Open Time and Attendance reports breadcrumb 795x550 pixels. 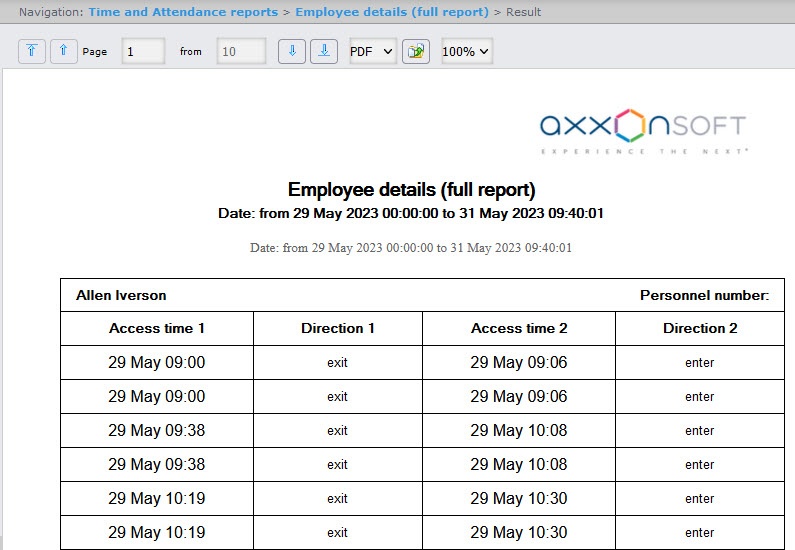click(x=183, y=12)
